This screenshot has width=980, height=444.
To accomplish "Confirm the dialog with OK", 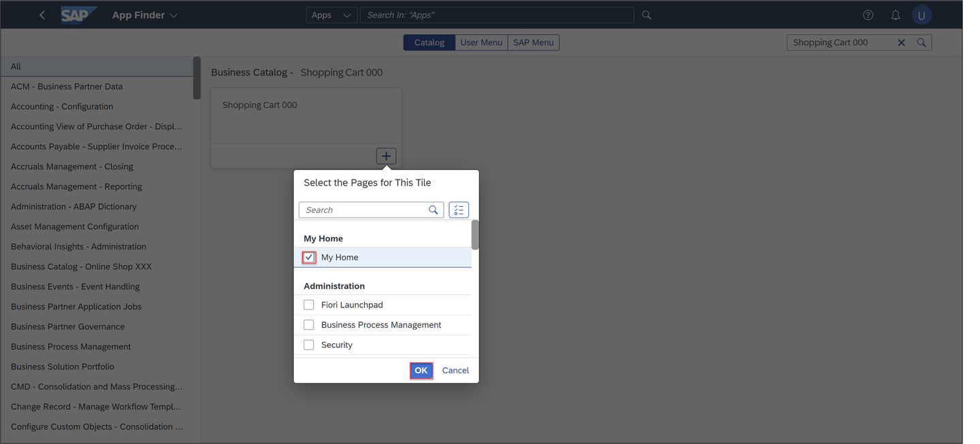I will (x=421, y=371).
